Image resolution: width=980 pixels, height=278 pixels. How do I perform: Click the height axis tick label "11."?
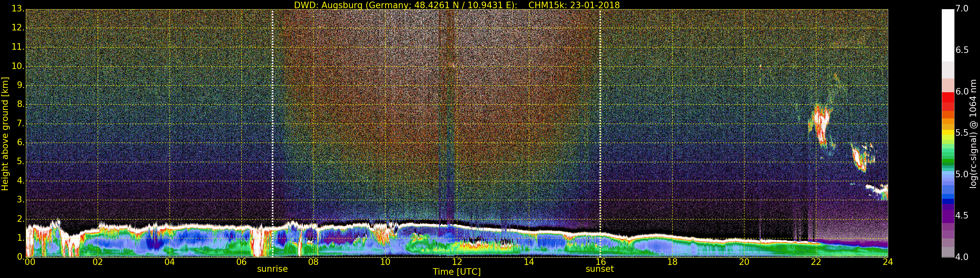[x=18, y=47]
